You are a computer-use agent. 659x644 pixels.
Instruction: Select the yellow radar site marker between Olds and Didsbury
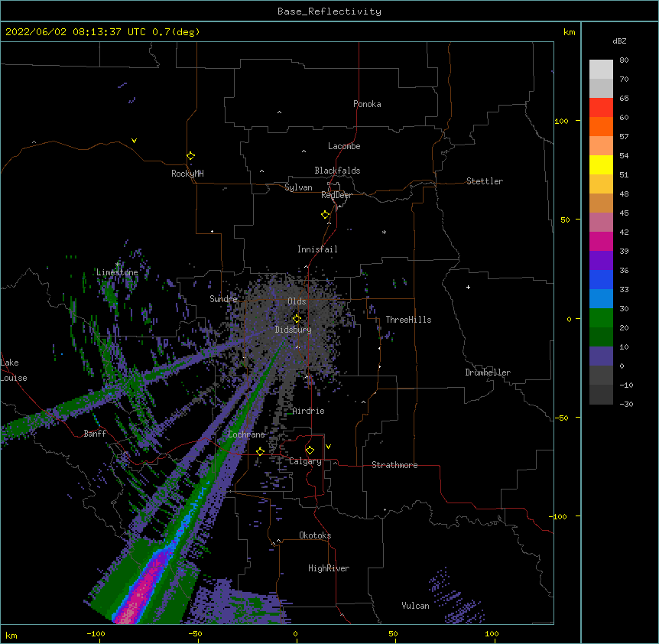click(297, 318)
